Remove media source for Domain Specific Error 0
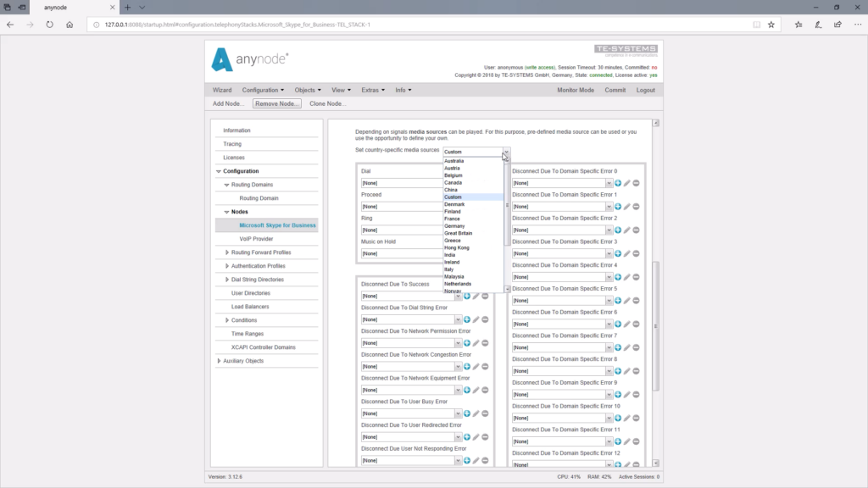 (636, 183)
